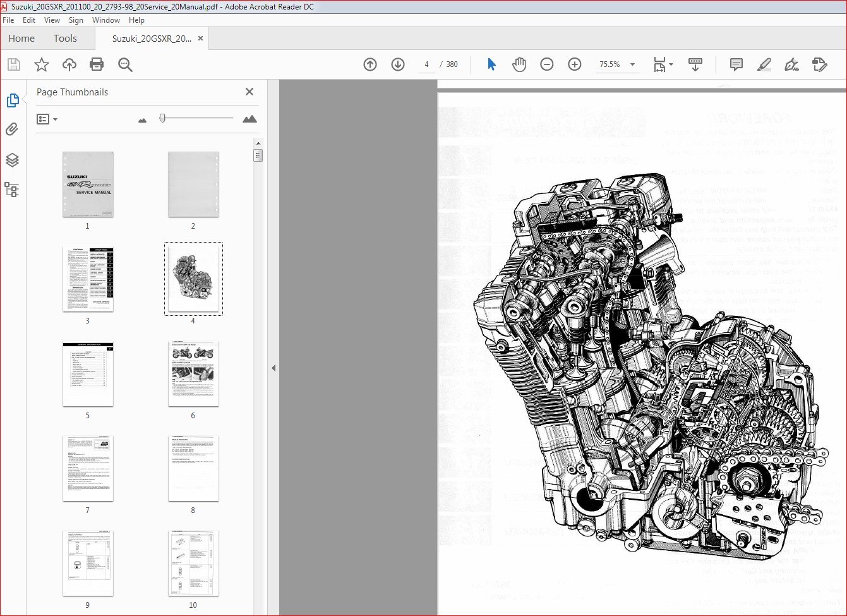Select page 7 thumbnail
The height and width of the screenshot is (616, 847).
click(88, 469)
